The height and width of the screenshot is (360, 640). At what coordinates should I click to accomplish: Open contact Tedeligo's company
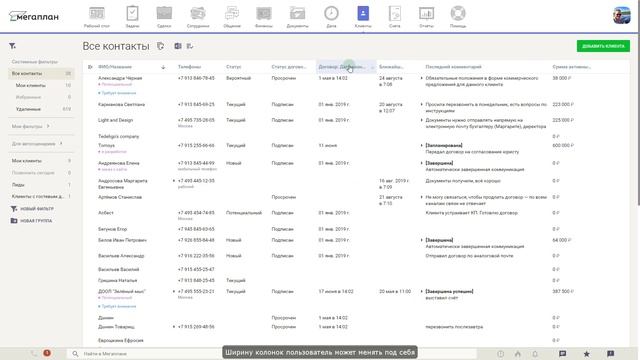coord(118,136)
